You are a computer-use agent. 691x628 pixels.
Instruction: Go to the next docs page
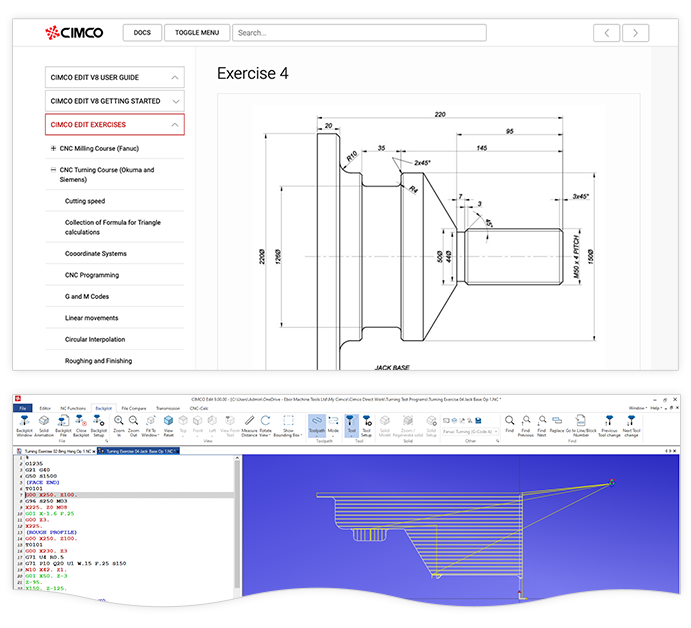pyautogui.click(x=635, y=33)
